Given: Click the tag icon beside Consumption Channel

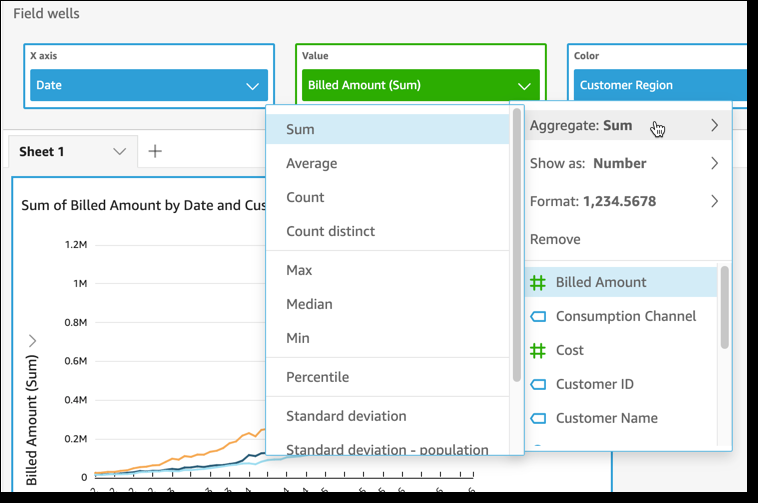Looking at the screenshot, I should click(x=537, y=317).
